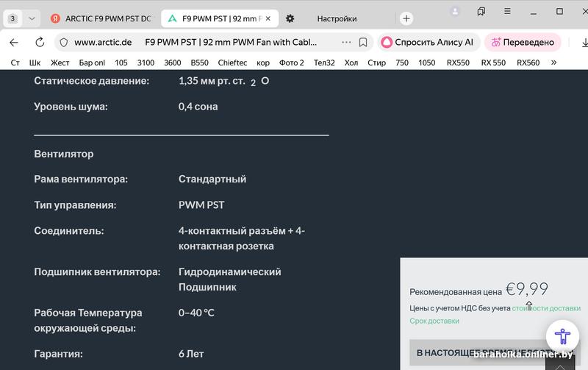Click the www.arctic.de address field
The image size is (588, 370).
(103, 43)
